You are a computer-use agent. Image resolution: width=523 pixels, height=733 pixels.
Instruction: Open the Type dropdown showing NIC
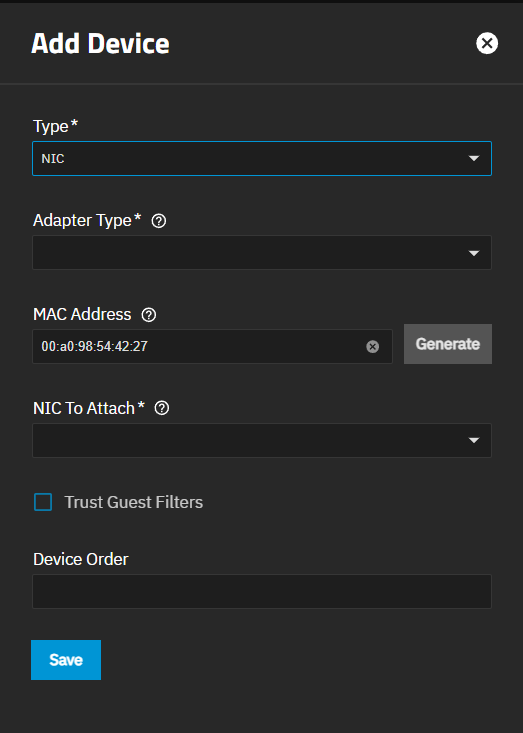262,158
